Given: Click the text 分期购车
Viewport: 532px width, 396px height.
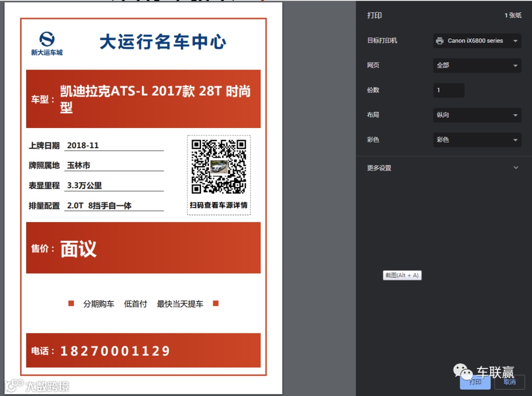Looking at the screenshot, I should tap(99, 304).
